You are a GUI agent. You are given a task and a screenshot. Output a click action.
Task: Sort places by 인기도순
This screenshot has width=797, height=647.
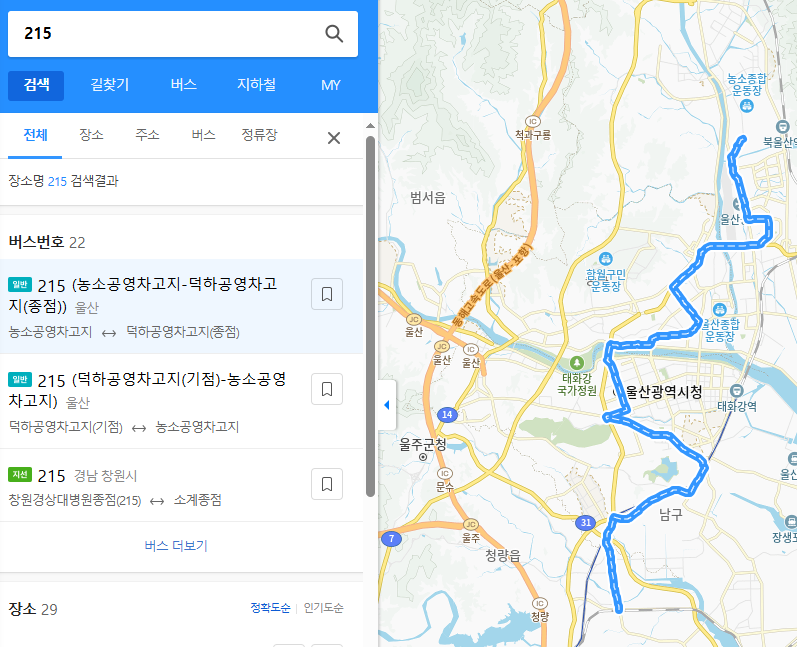tap(323, 608)
